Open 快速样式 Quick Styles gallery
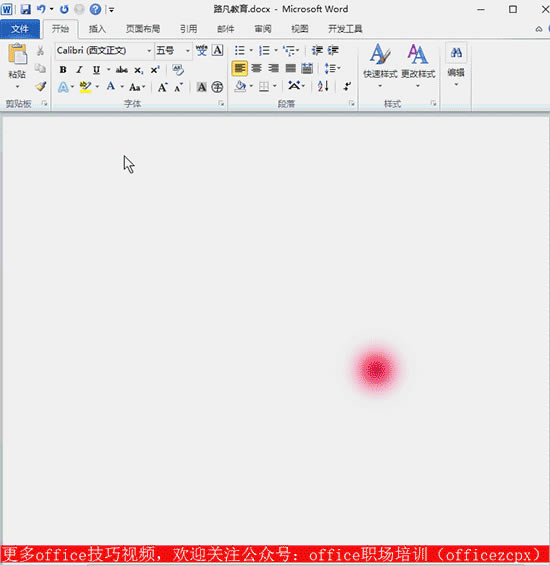Image resolution: width=550 pixels, height=566 pixels. (380, 66)
